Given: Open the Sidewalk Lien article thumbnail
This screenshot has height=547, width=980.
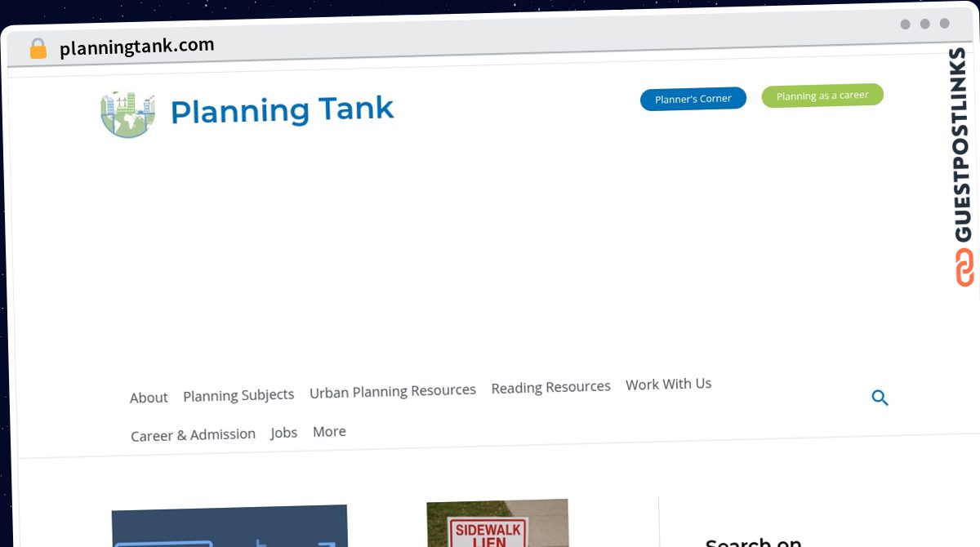Looking at the screenshot, I should point(497,523).
